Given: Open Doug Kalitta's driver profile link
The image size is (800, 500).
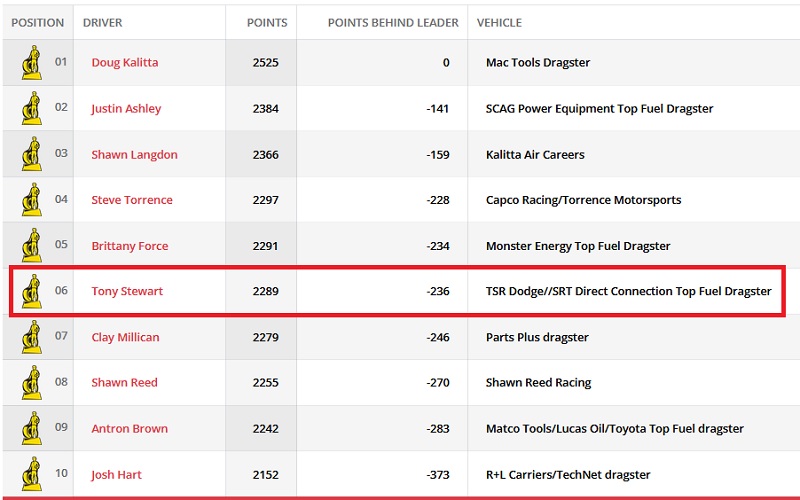Looking at the screenshot, I should (x=125, y=62).
